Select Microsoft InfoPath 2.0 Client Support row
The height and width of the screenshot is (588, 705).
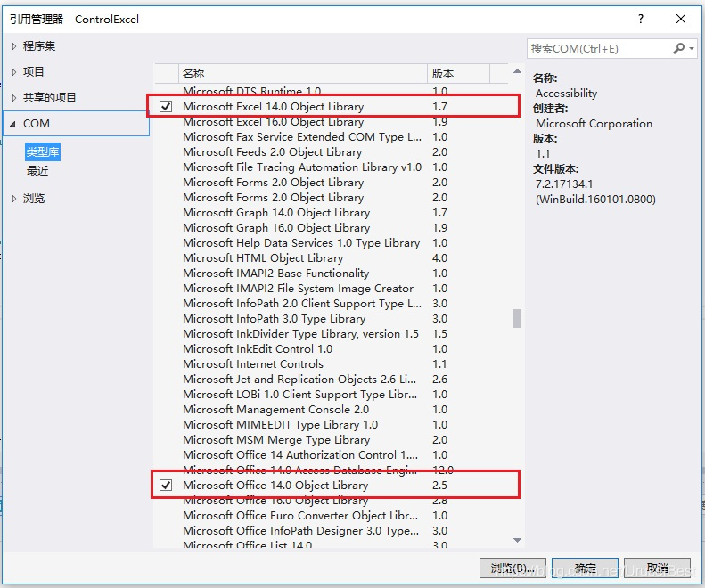[332, 304]
